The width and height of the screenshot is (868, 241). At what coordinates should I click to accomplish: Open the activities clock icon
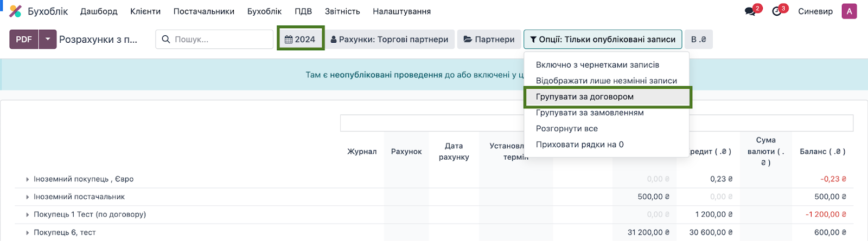[777, 11]
